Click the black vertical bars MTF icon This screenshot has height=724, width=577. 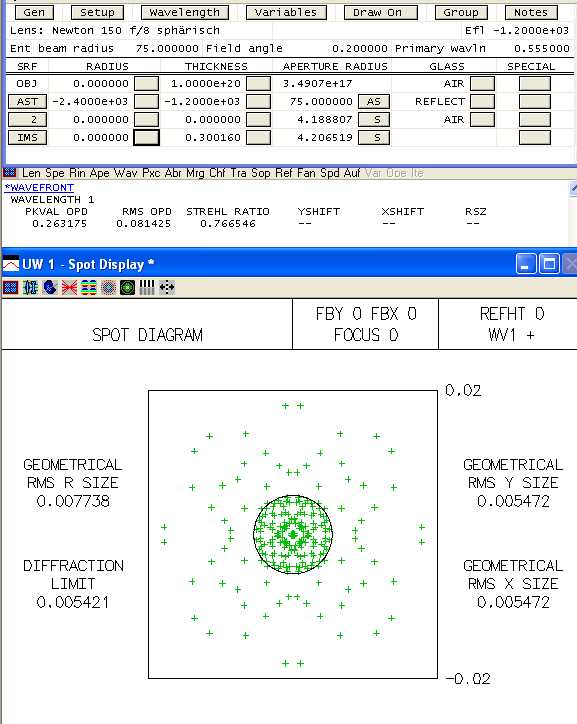(147, 288)
